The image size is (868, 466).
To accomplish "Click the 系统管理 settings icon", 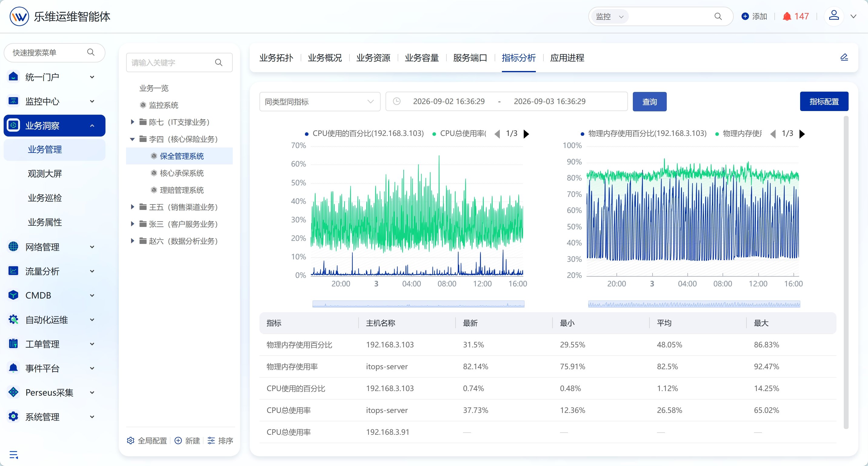I will coord(13,417).
